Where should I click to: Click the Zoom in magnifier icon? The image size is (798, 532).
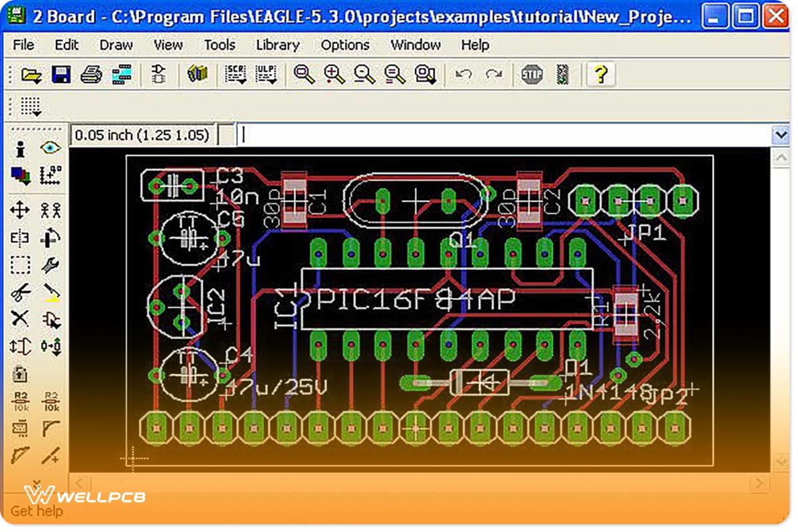(334, 74)
